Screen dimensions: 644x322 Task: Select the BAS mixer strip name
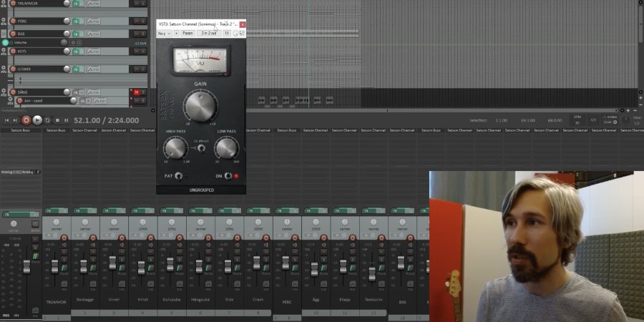pos(402,302)
